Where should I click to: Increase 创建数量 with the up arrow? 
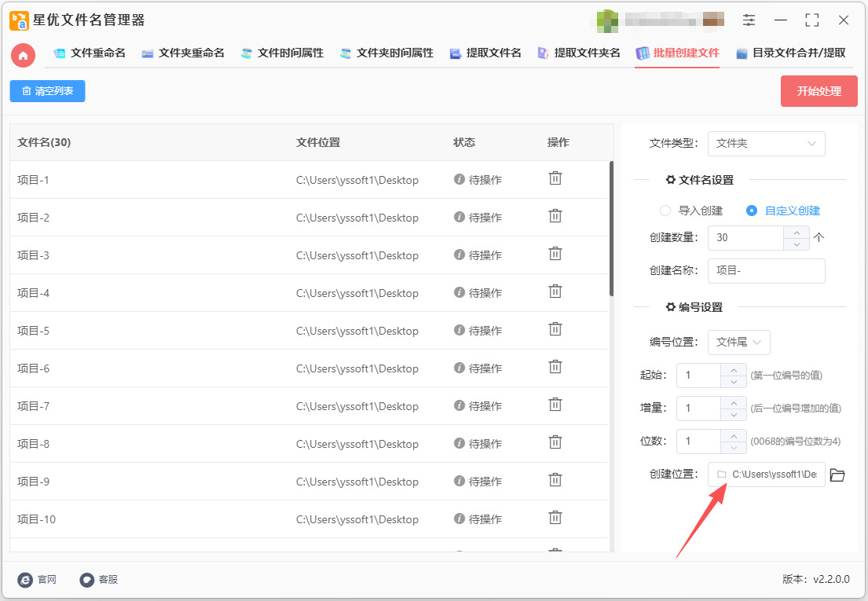coord(797,232)
